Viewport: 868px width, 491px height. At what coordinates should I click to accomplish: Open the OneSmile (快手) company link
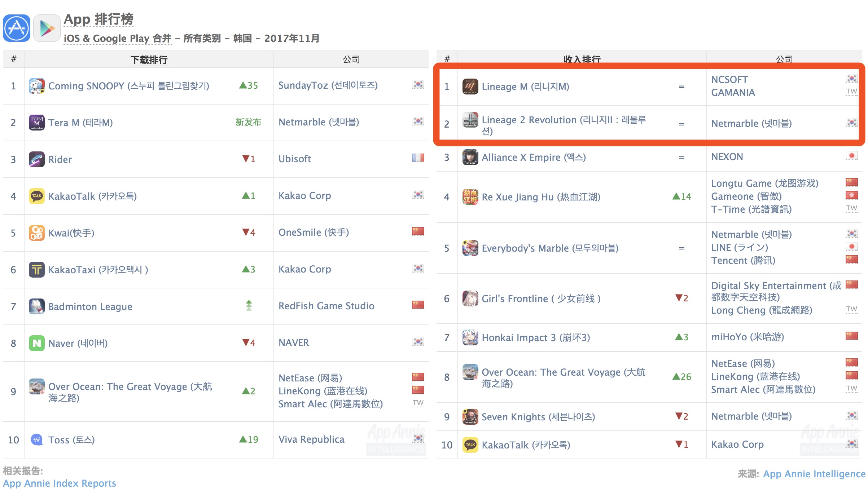coord(314,232)
